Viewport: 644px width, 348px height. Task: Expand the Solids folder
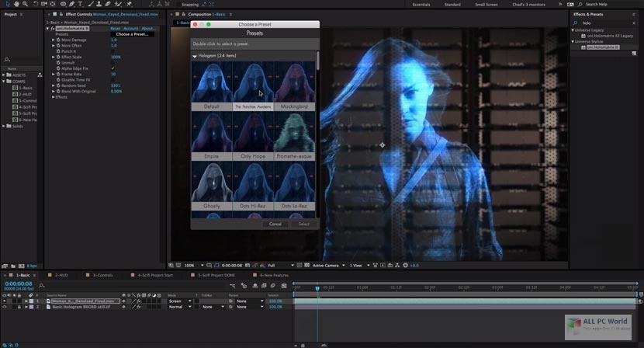[x=4, y=126]
